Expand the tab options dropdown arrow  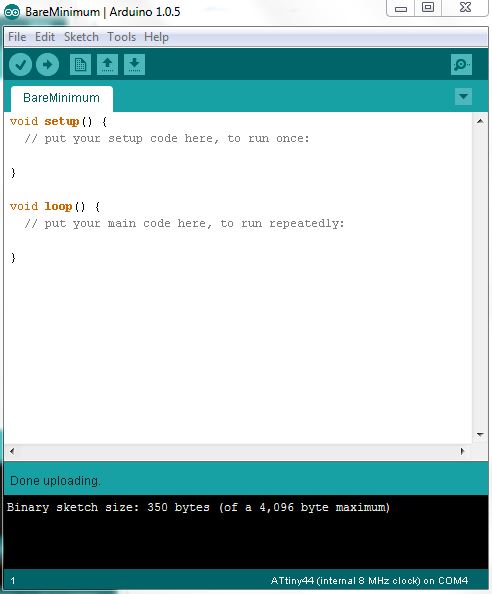[463, 96]
